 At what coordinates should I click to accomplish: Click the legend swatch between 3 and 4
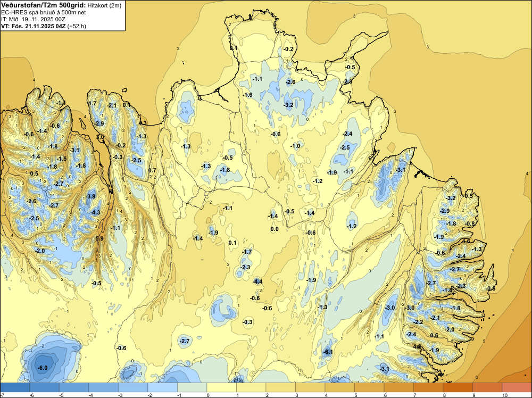pyautogui.click(x=310, y=387)
